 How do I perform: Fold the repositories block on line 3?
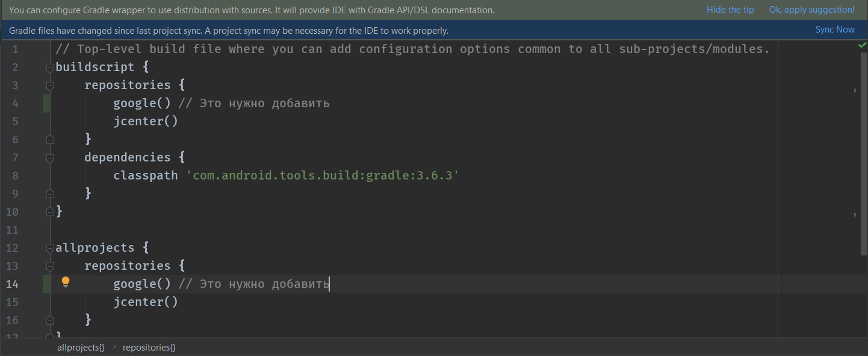[50, 86]
